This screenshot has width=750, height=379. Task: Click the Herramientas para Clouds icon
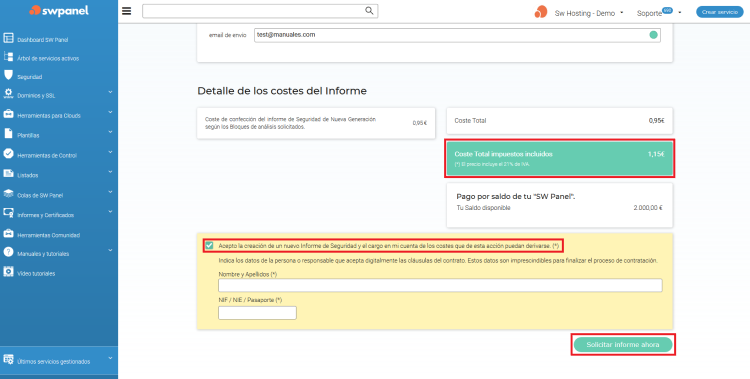[x=8, y=114]
